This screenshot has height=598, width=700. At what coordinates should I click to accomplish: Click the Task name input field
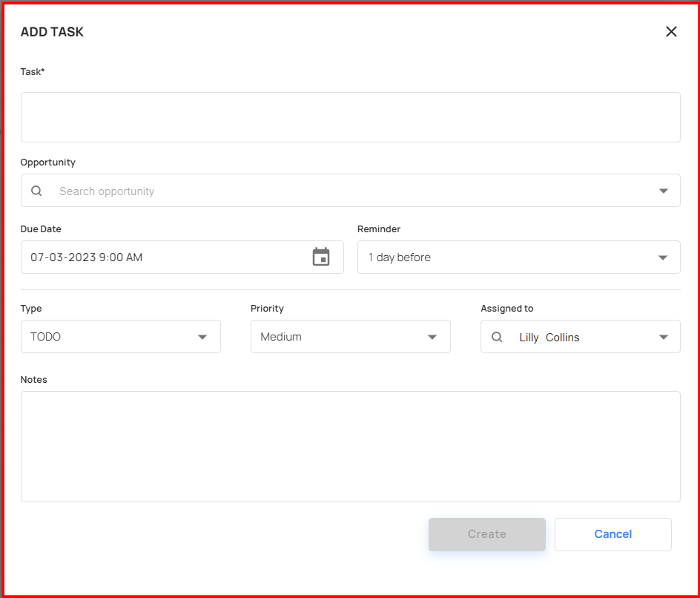(x=351, y=117)
